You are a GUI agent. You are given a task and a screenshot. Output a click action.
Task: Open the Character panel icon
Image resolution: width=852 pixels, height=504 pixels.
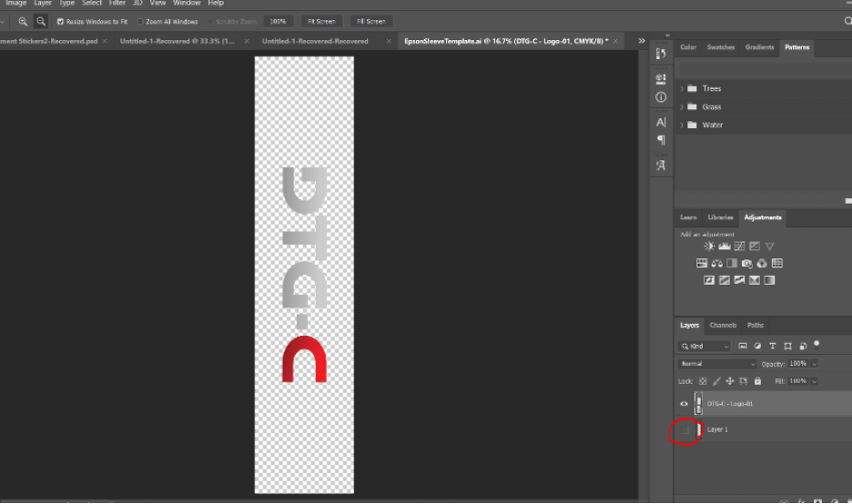[x=661, y=122]
